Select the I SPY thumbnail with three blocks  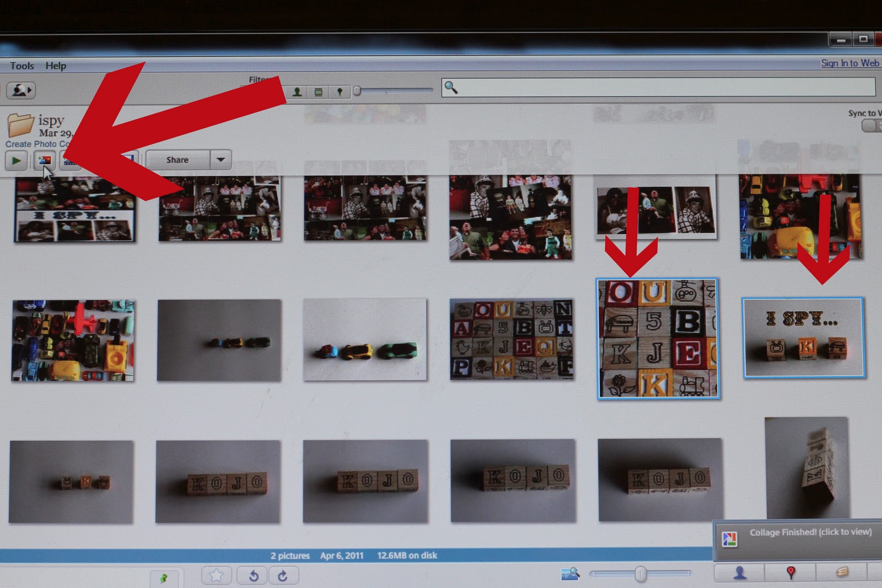click(804, 337)
